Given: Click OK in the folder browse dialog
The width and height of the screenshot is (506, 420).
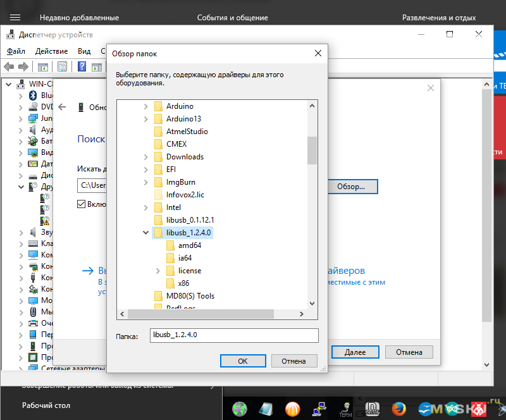Looking at the screenshot, I should [x=243, y=361].
